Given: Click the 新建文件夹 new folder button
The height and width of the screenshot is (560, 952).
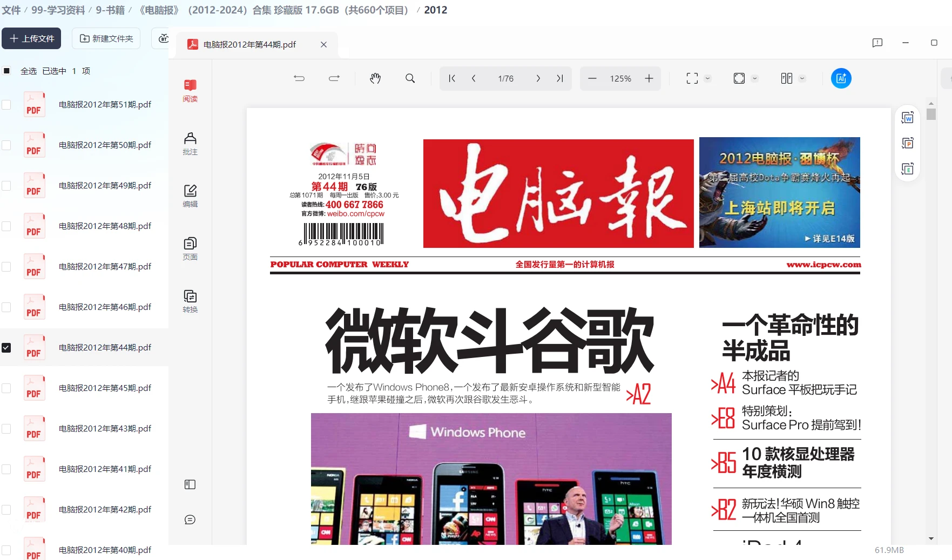Looking at the screenshot, I should coord(106,38).
